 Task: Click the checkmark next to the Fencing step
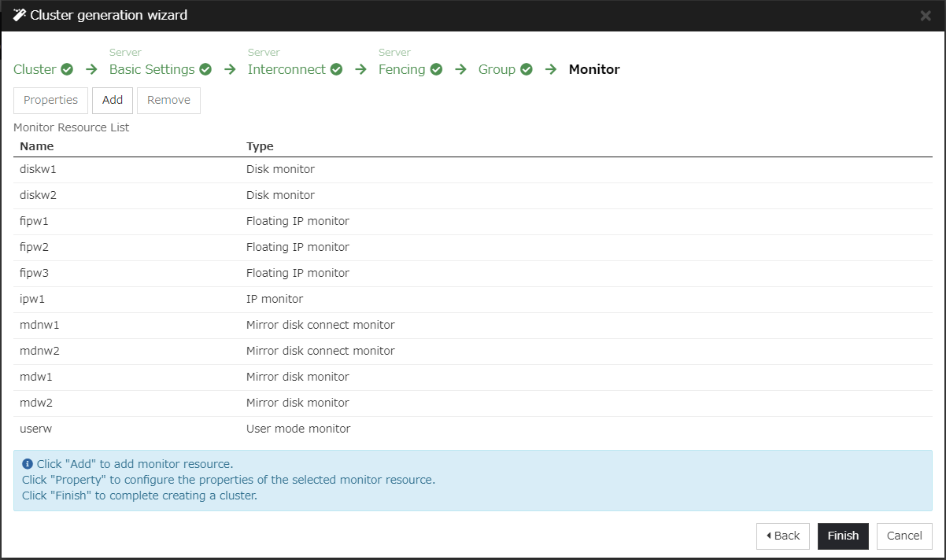point(436,69)
